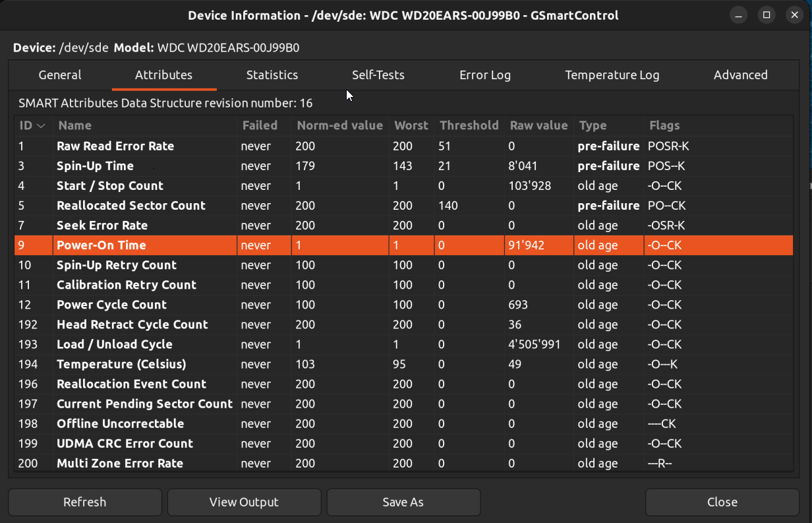Select the Spin-Up Retry Count row
The height and width of the screenshot is (523, 812).
(404, 265)
